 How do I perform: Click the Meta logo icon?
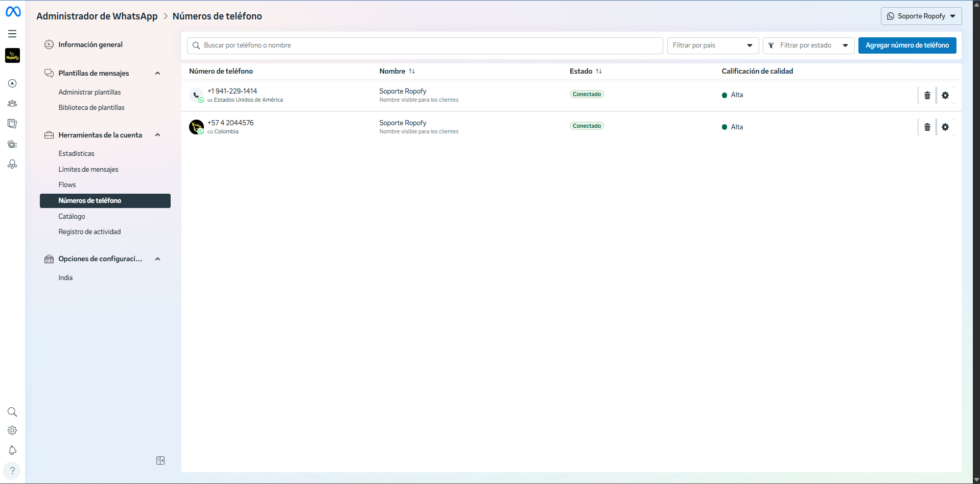[13, 12]
